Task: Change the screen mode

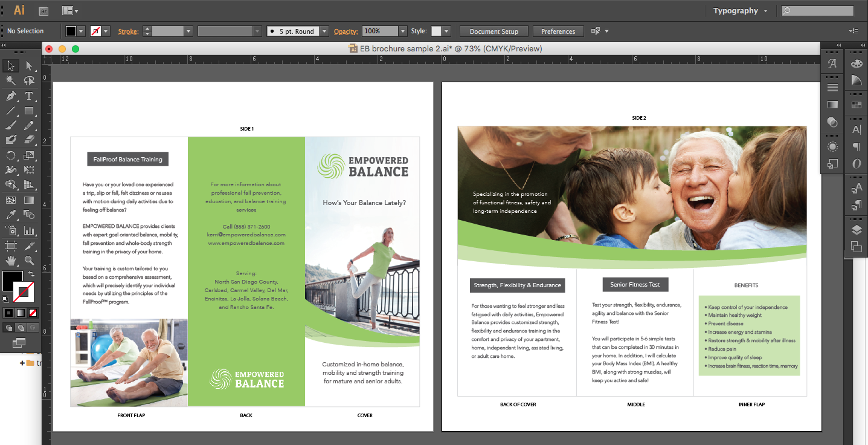Action: click(19, 343)
